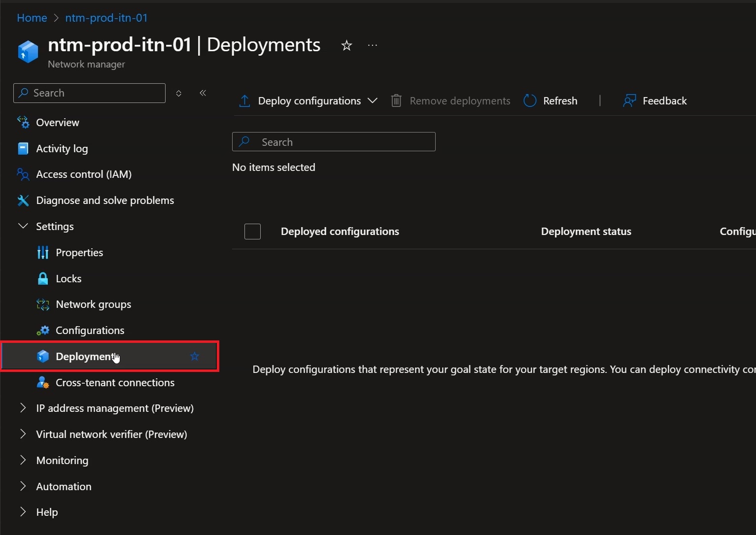Screen dimensions: 756x535
Task: Click the ntm-prod-itn-01 breadcrumb link
Action: (x=106, y=18)
